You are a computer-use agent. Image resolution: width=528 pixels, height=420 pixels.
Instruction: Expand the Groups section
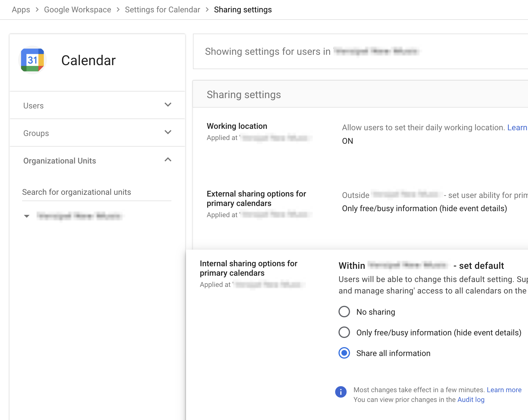coord(168,132)
